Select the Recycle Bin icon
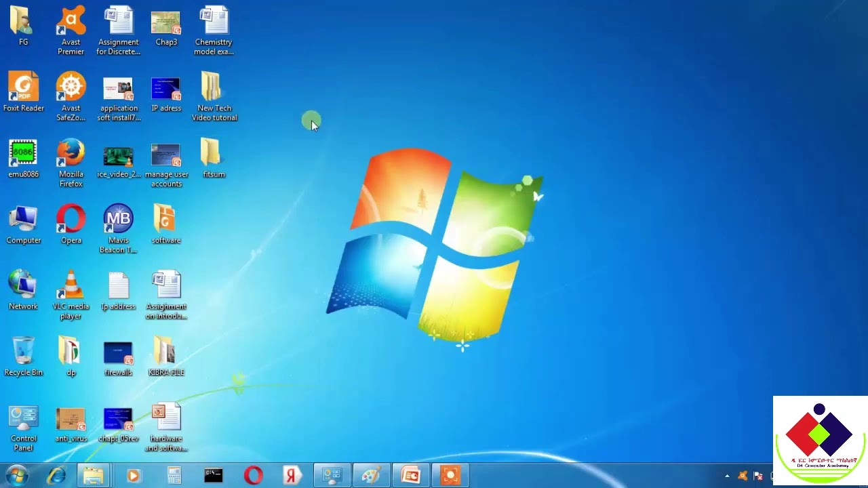Viewport: 868px width, 488px height. pyautogui.click(x=23, y=357)
